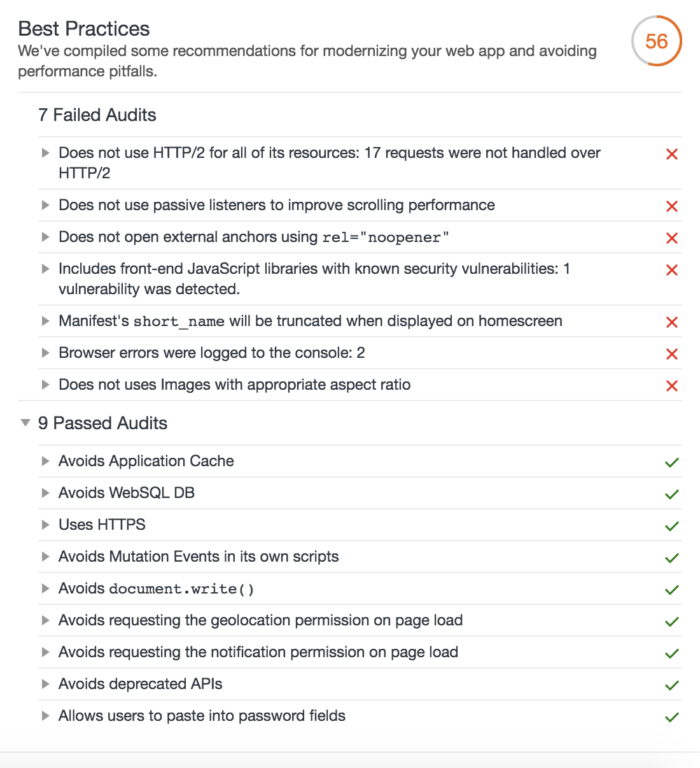This screenshot has height=768, width=700.
Task: Click the pass icon for Avoids Application Cache
Action: pos(671,462)
